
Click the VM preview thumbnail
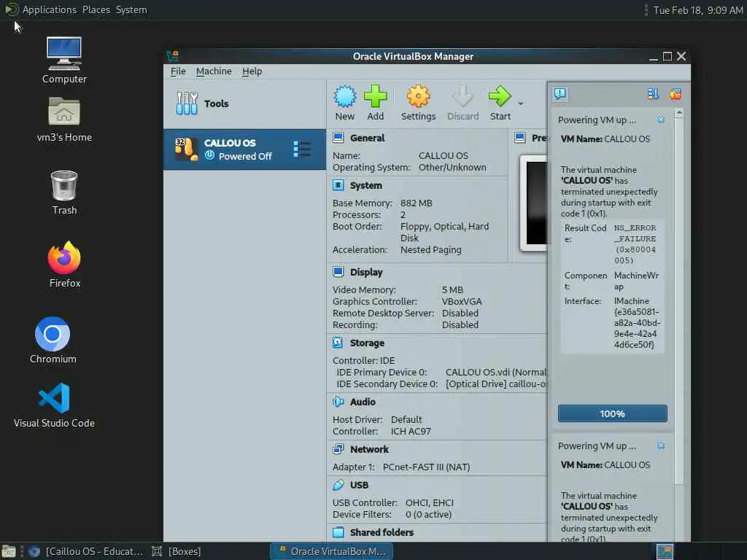point(533,203)
